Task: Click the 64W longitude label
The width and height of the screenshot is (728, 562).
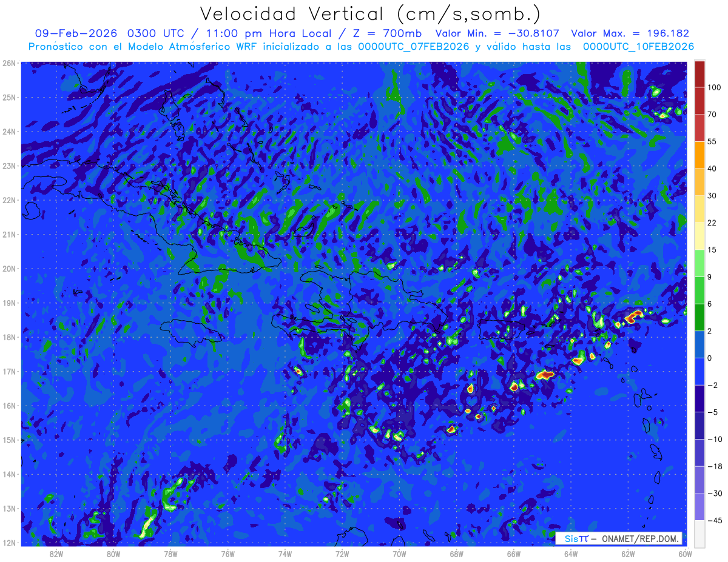Action: (x=571, y=554)
